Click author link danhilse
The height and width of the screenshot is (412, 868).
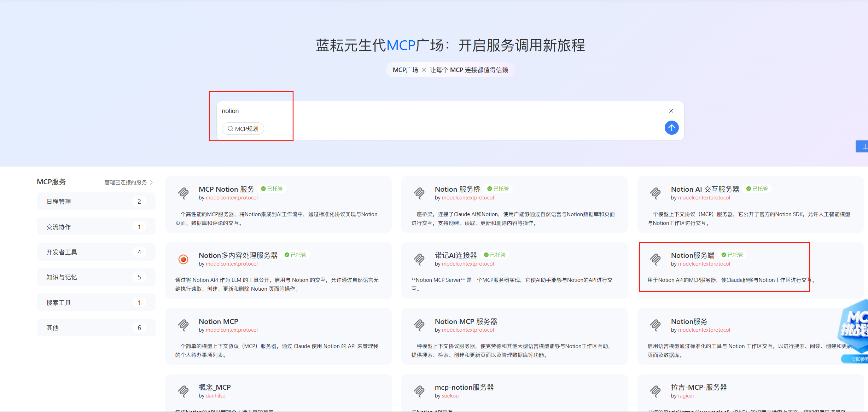click(x=215, y=396)
